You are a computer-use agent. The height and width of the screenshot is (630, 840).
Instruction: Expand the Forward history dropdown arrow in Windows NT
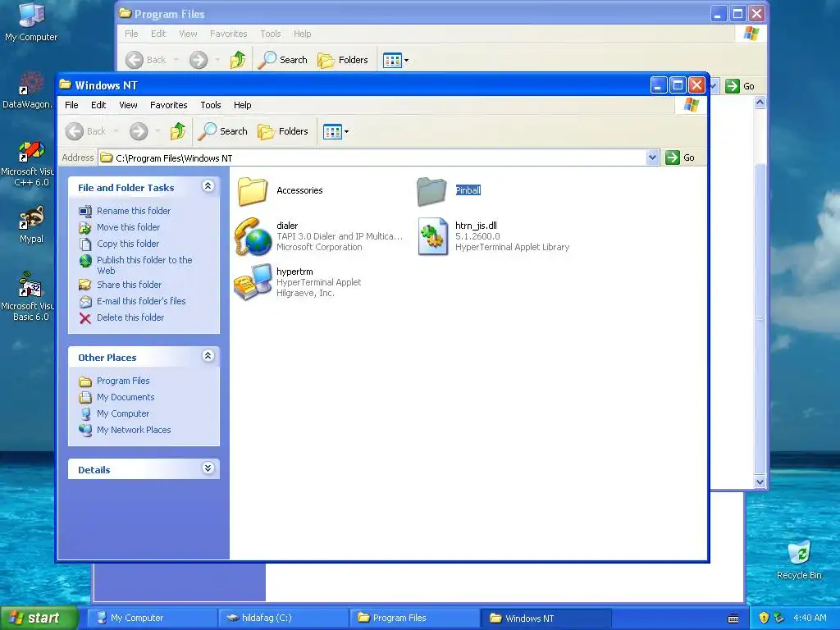157,131
